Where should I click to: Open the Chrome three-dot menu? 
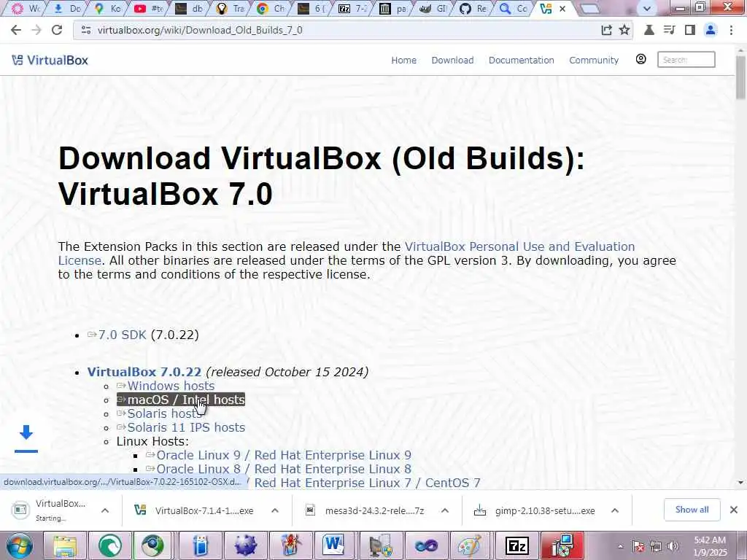[731, 30]
